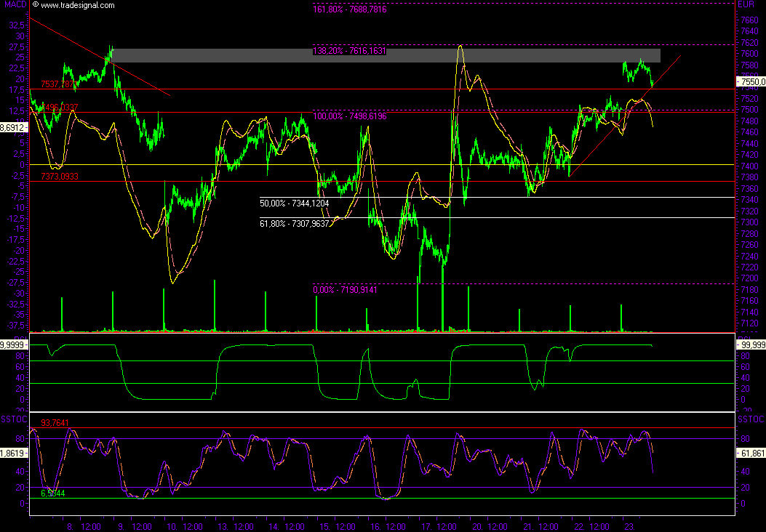This screenshot has width=766, height=532.
Task: Click the 15. 12:00 date axis label
Action: [x=338, y=527]
